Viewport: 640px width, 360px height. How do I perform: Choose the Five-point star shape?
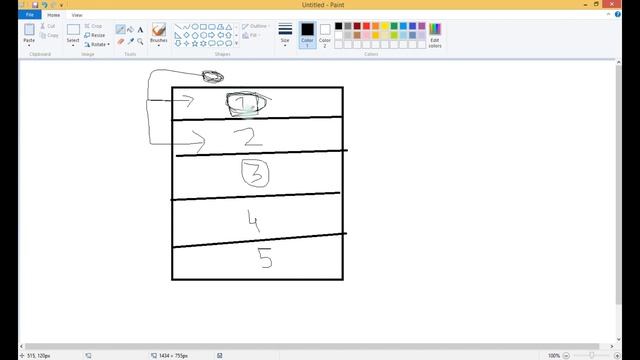tap(195, 43)
